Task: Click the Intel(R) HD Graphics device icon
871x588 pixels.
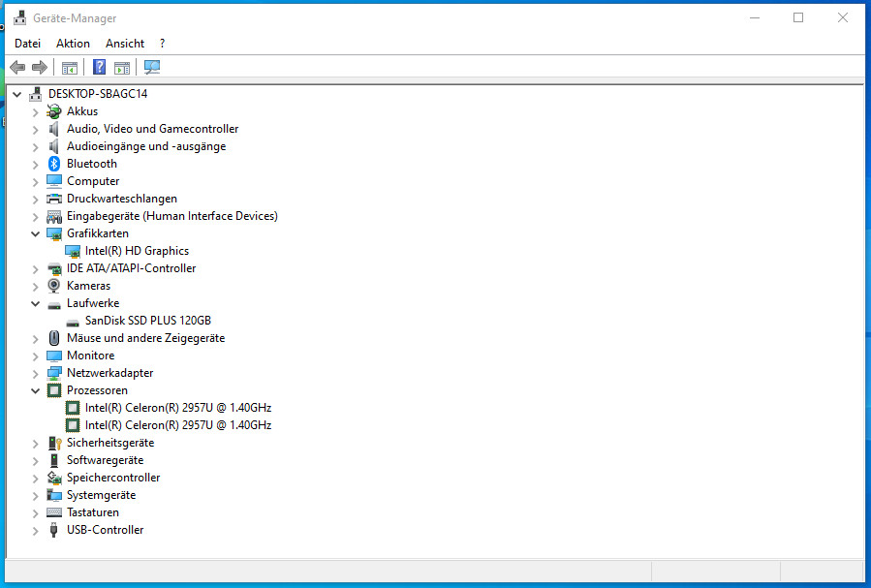Action: [x=73, y=251]
